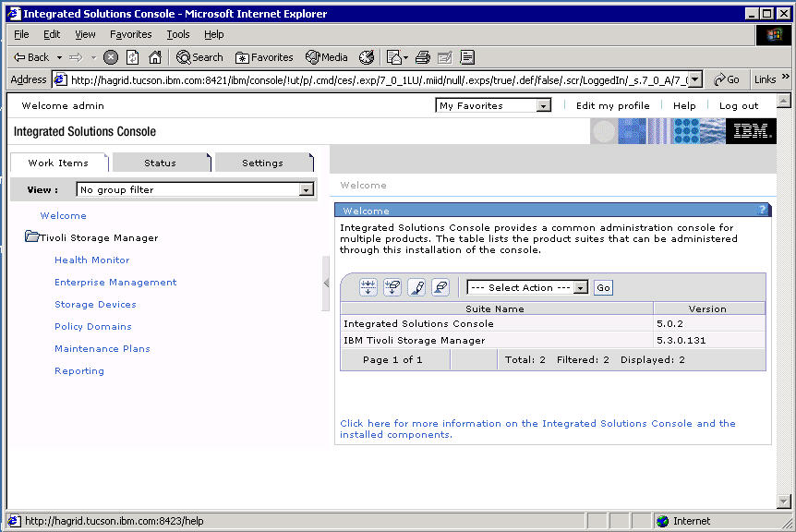The image size is (796, 532).
Task: Click the Edit sort pencil icon
Action: [x=416, y=287]
